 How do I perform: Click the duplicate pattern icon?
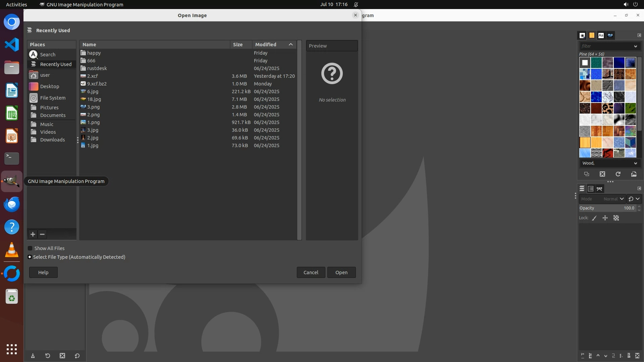(586, 174)
